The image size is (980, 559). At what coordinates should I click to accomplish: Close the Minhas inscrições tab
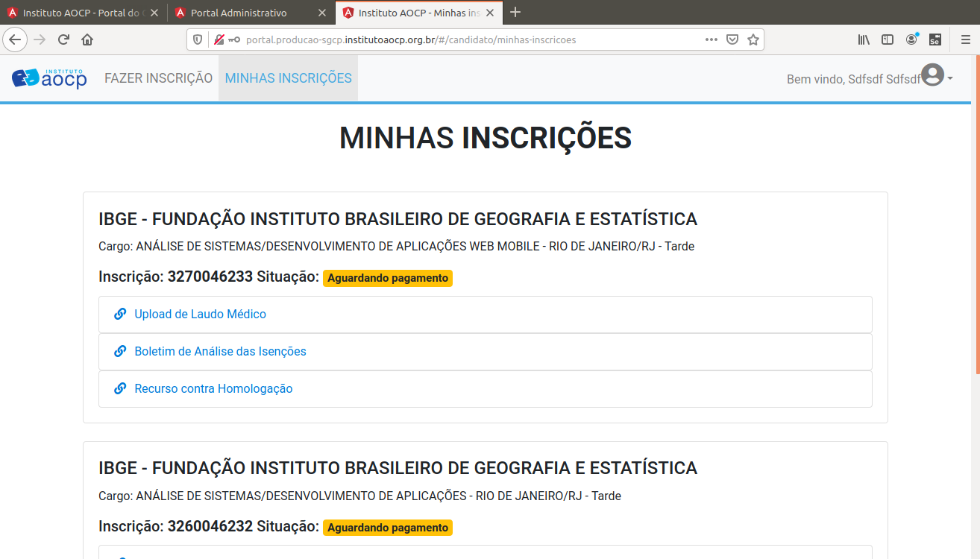[489, 13]
